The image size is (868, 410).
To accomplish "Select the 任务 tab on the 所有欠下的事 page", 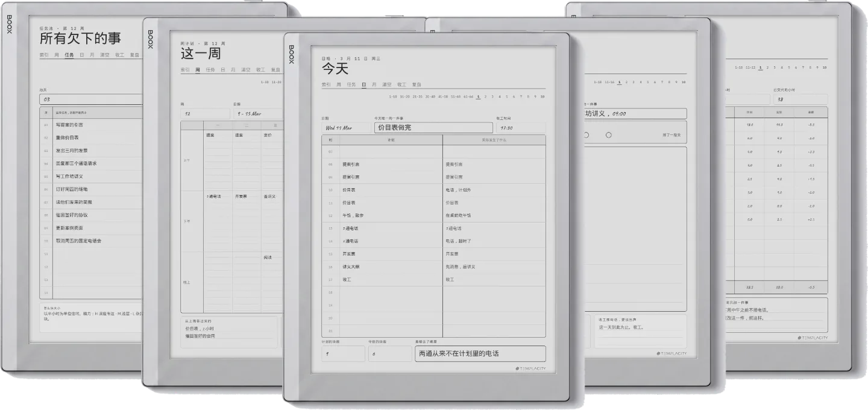I will tap(69, 55).
